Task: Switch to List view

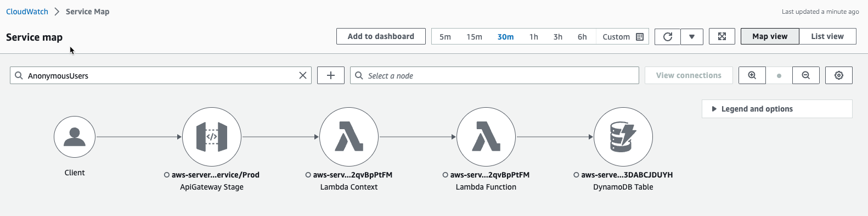Action: click(827, 36)
